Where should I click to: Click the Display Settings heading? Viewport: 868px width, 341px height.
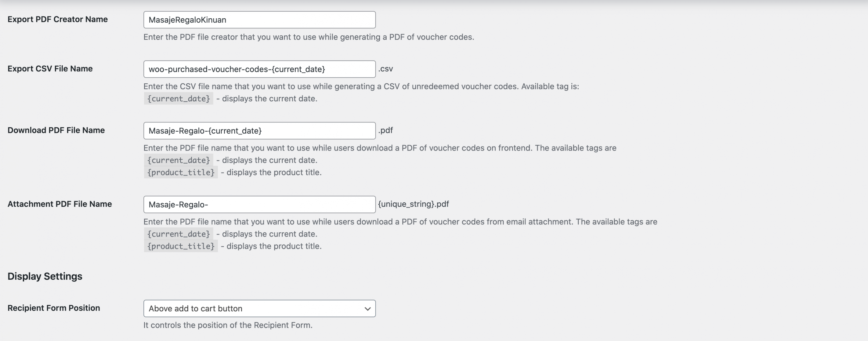coord(45,276)
